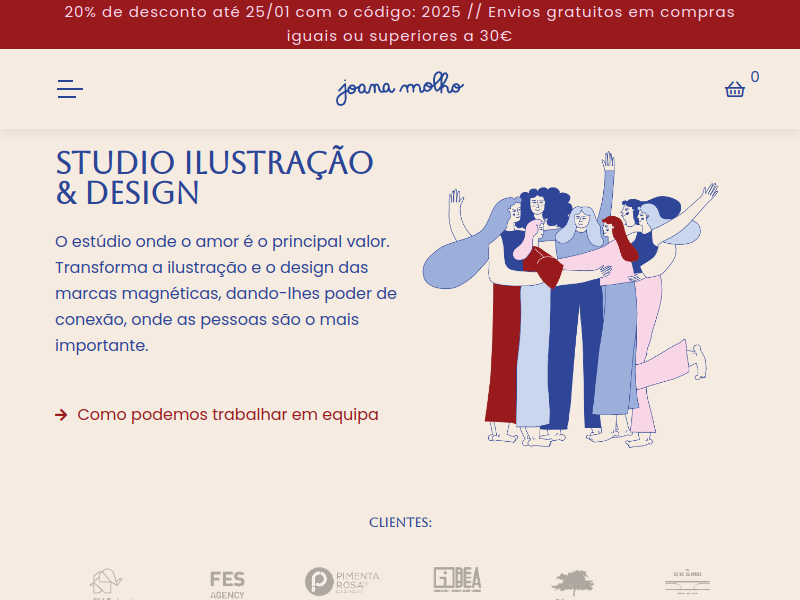The width and height of the screenshot is (800, 600).
Task: Select the hugging women illustration
Action: point(570,299)
